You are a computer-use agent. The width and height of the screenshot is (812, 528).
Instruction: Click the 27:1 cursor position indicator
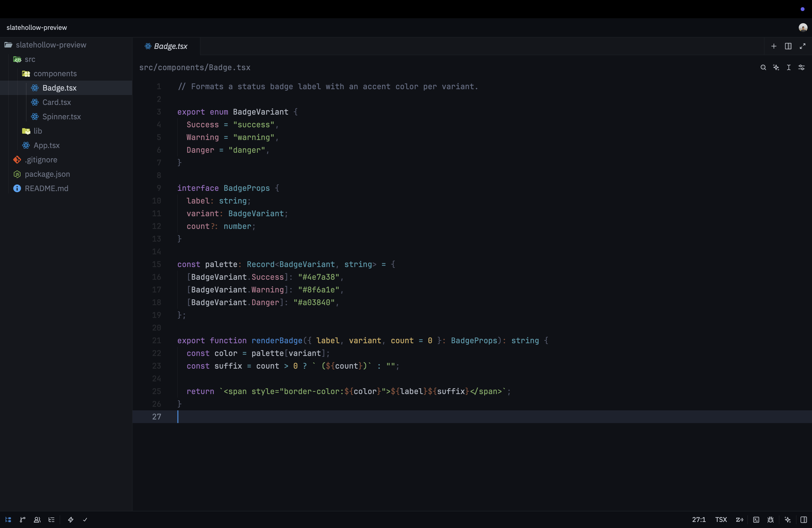click(699, 519)
